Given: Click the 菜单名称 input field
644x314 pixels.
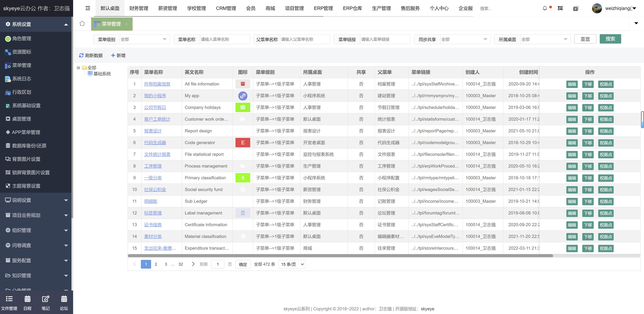Looking at the screenshot, I should click(x=224, y=39).
